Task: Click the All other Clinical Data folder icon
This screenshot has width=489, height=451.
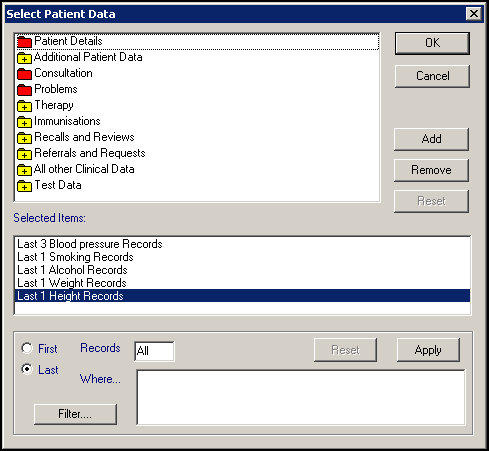Action: coord(24,170)
